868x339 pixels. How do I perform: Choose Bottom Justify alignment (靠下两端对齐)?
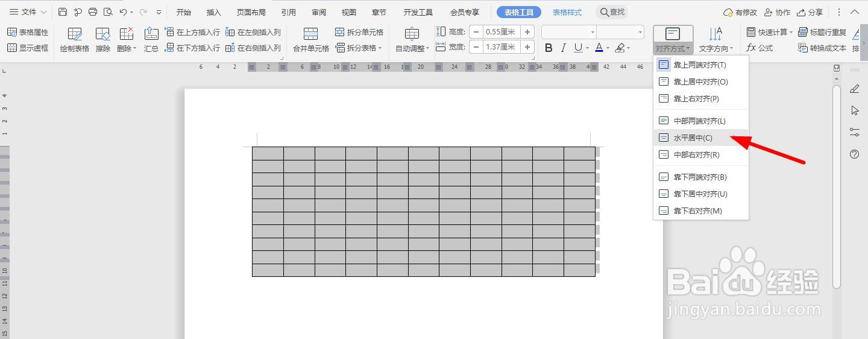701,177
